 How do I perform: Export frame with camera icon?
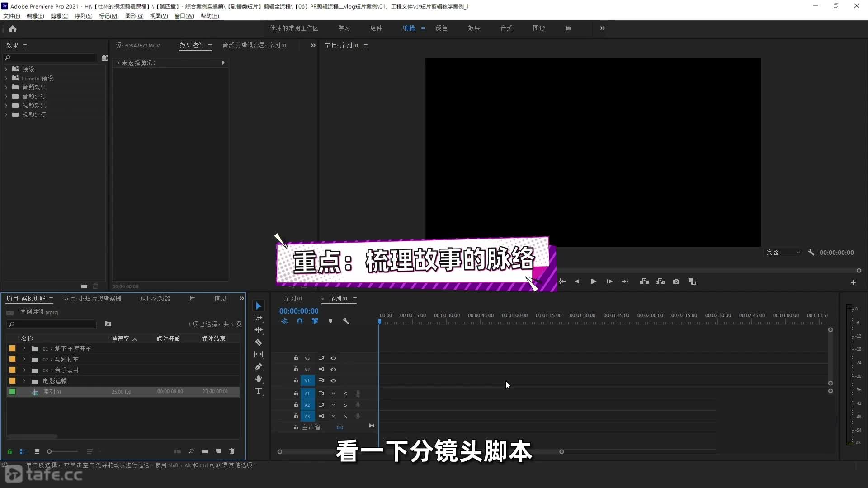(676, 282)
